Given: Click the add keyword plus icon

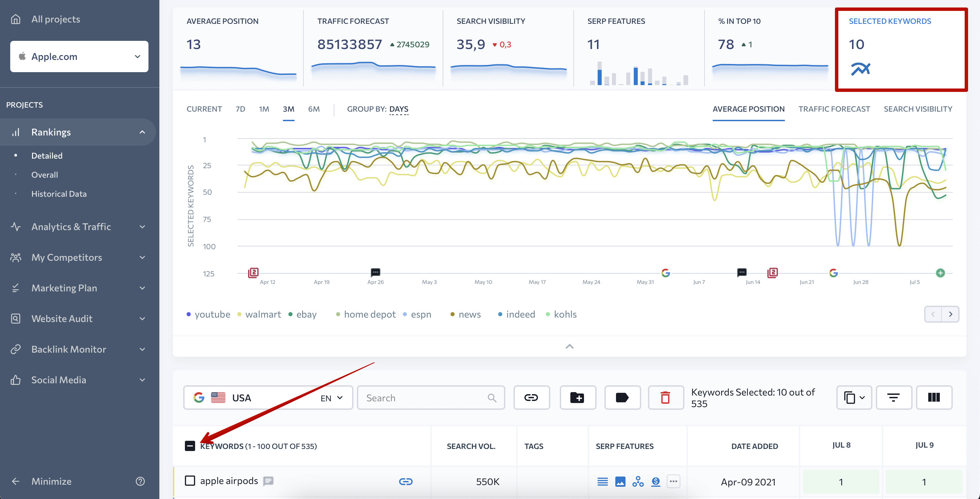Looking at the screenshot, I should (x=577, y=398).
